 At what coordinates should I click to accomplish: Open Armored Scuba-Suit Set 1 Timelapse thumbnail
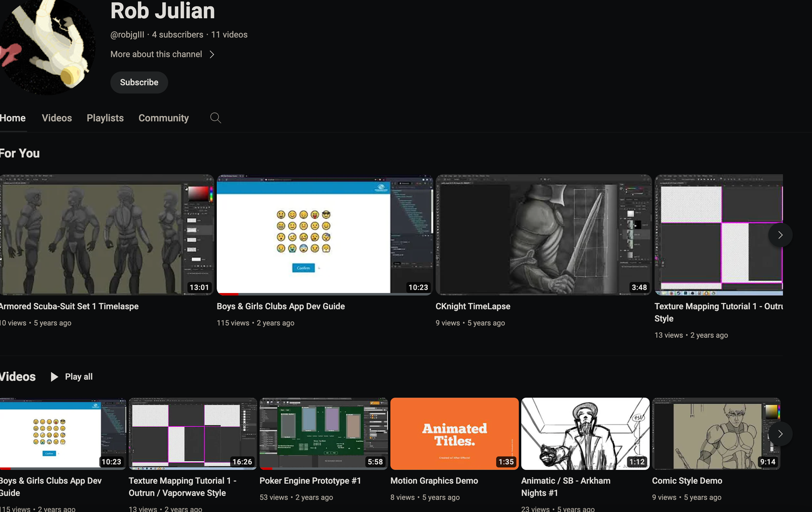click(x=107, y=235)
